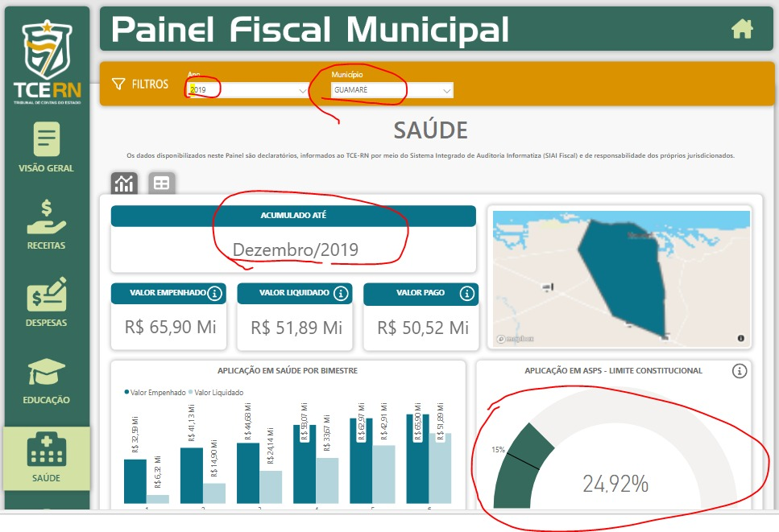Image resolution: width=779 pixels, height=532 pixels.
Task: Open the home icon in header
Action: click(x=742, y=29)
